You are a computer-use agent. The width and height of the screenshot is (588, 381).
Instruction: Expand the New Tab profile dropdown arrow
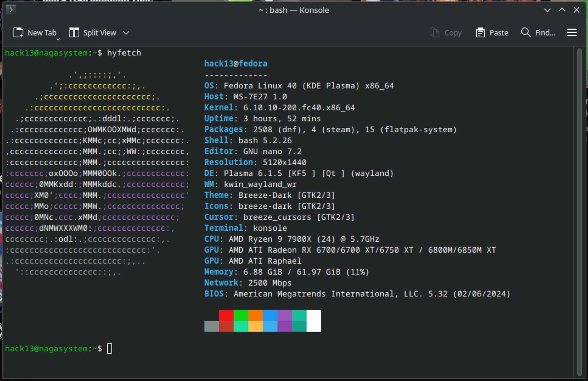point(58,39)
